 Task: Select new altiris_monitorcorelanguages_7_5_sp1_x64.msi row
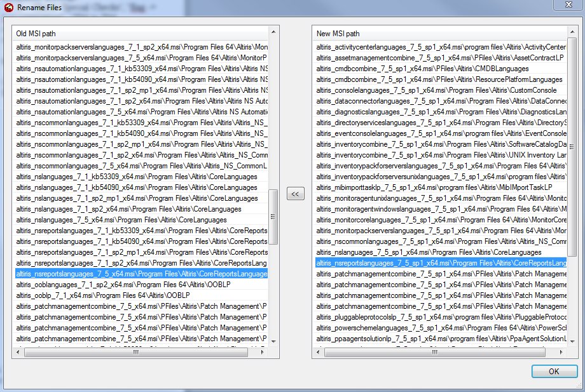pyautogui.click(x=441, y=220)
